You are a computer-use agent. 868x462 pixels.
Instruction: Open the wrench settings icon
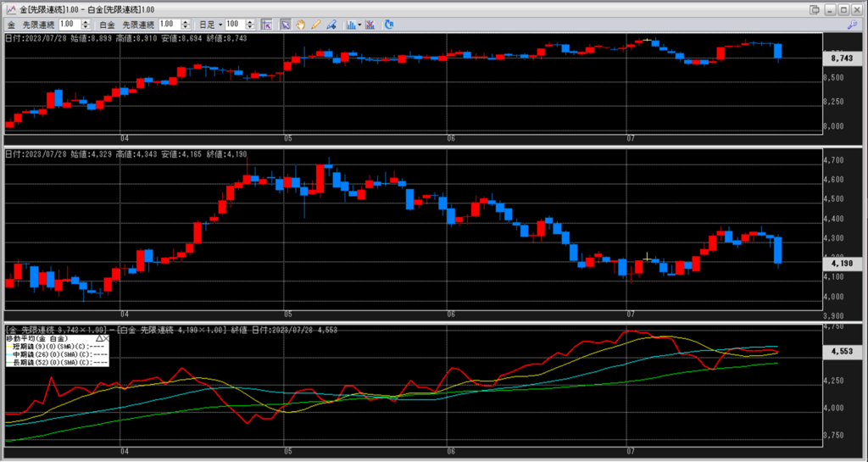853,25
